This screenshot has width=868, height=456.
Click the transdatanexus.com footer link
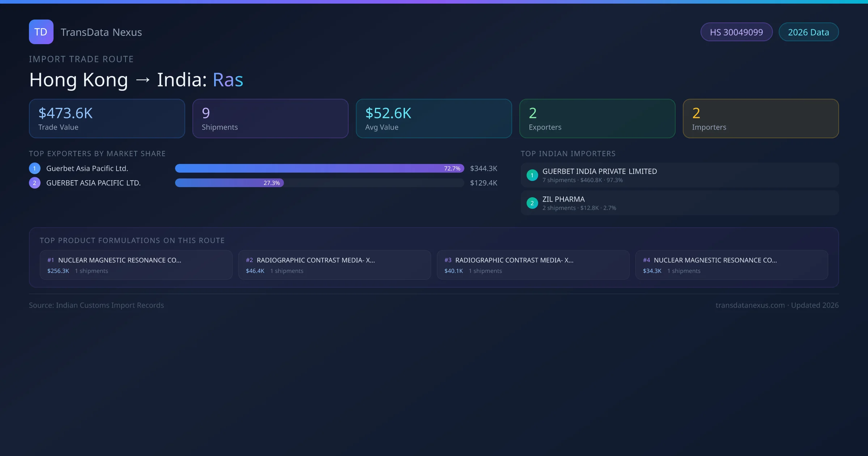(750, 305)
